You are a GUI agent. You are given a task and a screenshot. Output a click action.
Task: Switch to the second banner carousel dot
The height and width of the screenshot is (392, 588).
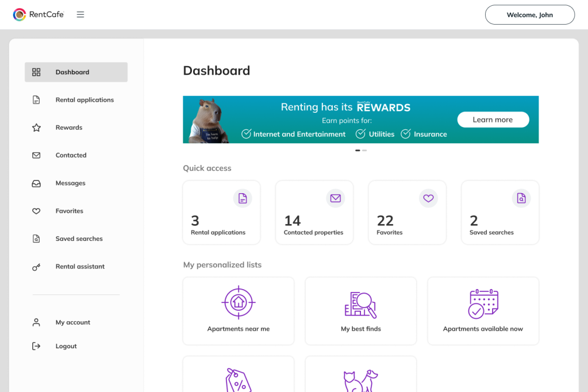pyautogui.click(x=364, y=151)
